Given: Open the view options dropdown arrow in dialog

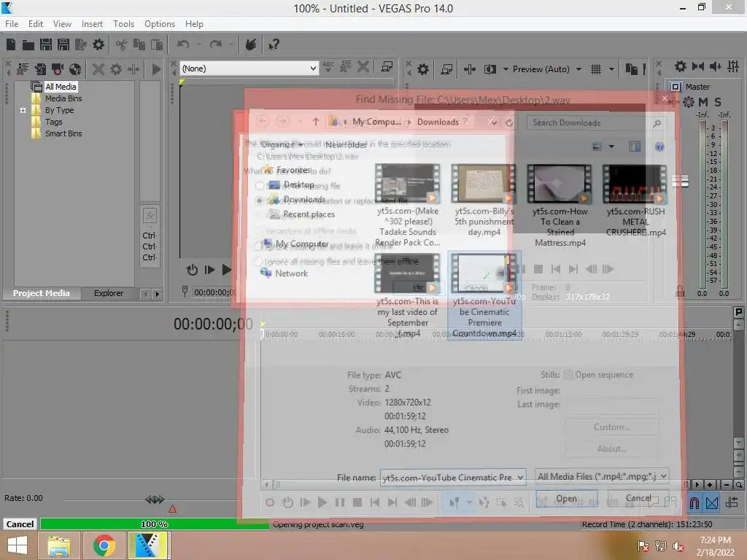Looking at the screenshot, I should pos(612,147).
